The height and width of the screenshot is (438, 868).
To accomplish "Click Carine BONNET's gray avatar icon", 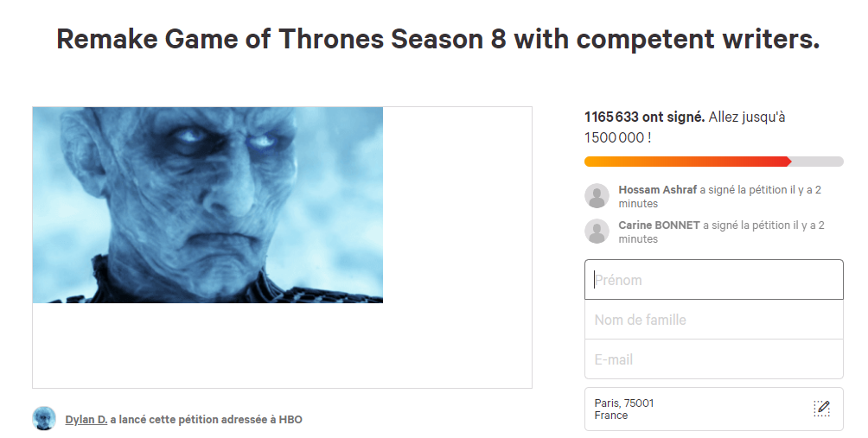I will (x=597, y=232).
